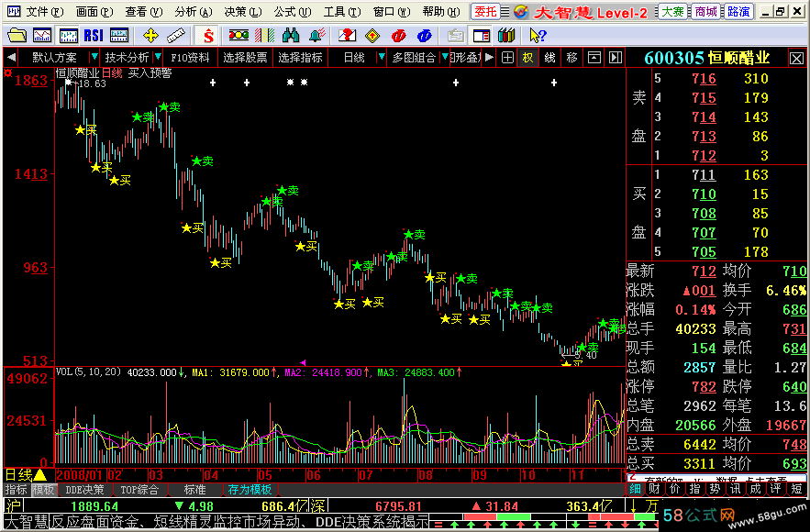Viewport: 810px width, 532px height.
Task: Toggle the 移 button in the chart bar
Action: pyautogui.click(x=571, y=57)
